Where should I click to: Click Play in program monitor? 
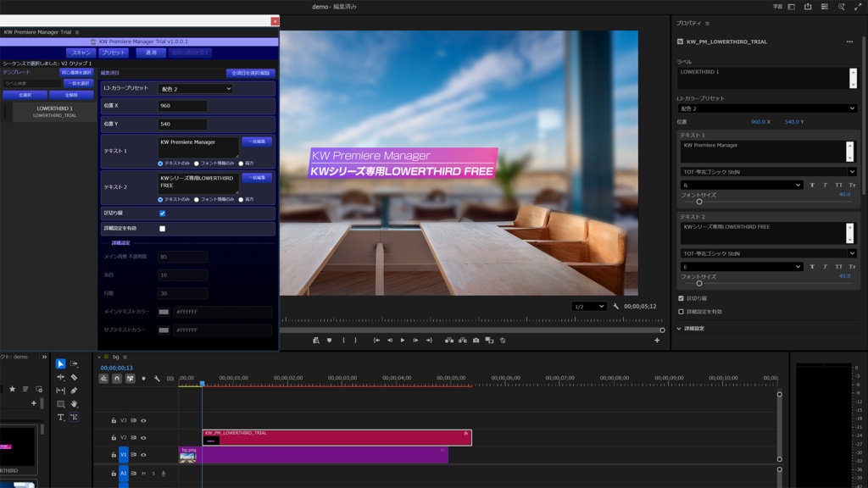pos(403,341)
